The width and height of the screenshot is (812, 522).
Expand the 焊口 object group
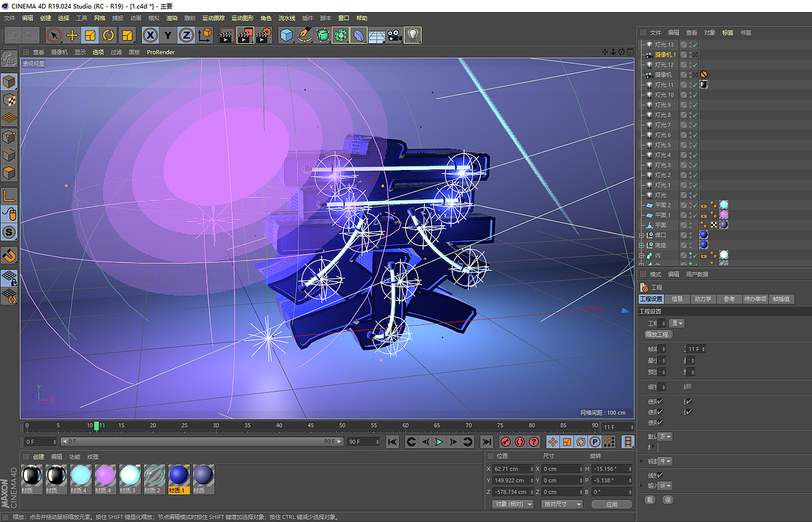[641, 235]
